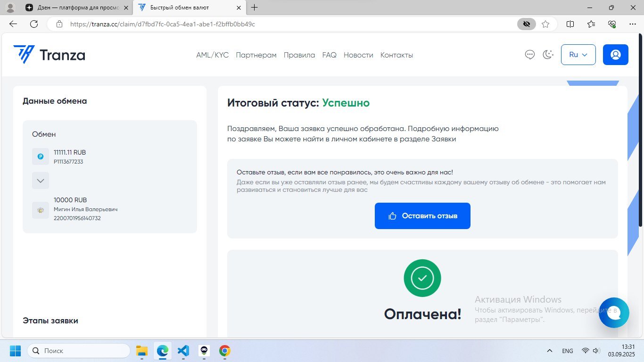Screen dimensions: 644x362
Task: Open Visual Studio Code from taskbar
Action: click(x=183, y=351)
